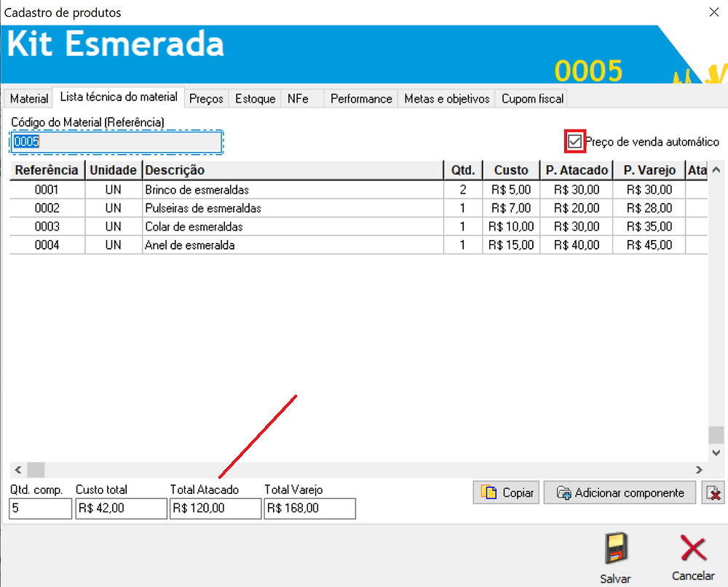Image resolution: width=728 pixels, height=587 pixels.
Task: Select the Anel de esmeralda row
Action: 358,245
